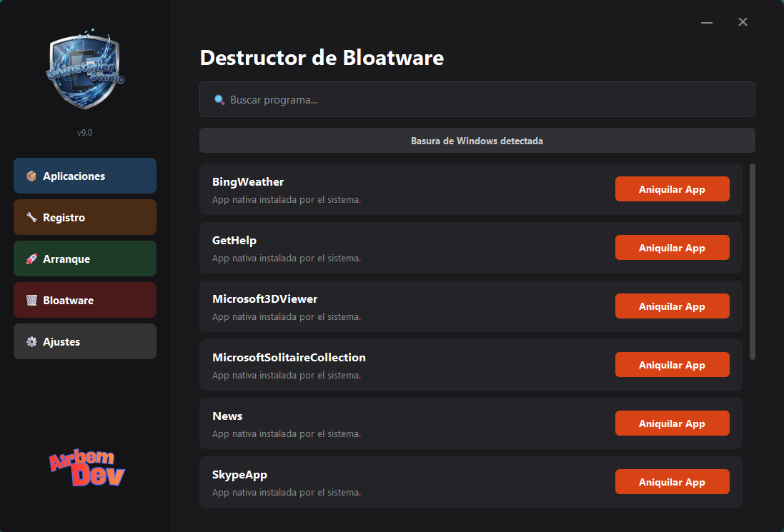This screenshot has width=784, height=532.
Task: Click Aniquilar App for Microsoft3DViewer
Action: click(672, 306)
